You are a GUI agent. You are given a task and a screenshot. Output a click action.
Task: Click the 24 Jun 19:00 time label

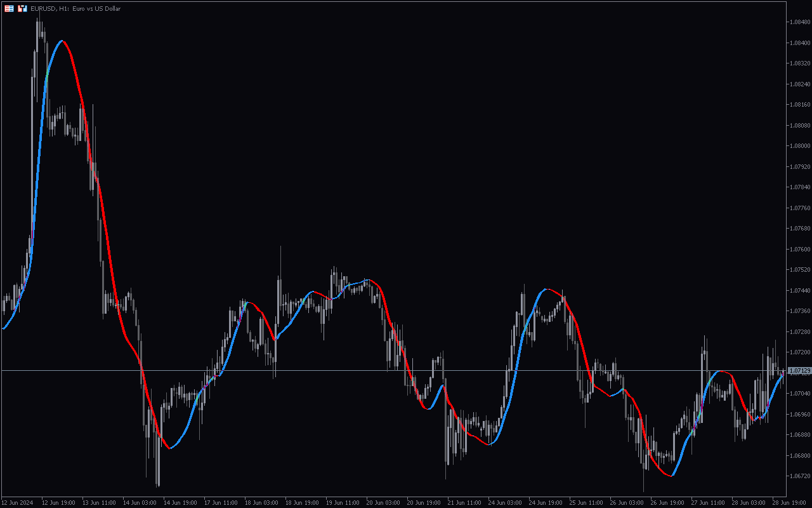tap(546, 502)
